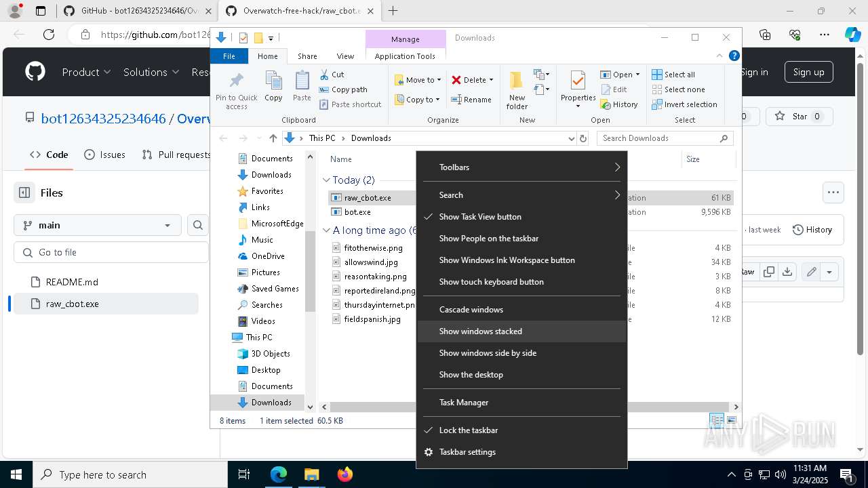Click Select all in the ribbon
This screenshot has width=868, height=488.
pos(673,75)
